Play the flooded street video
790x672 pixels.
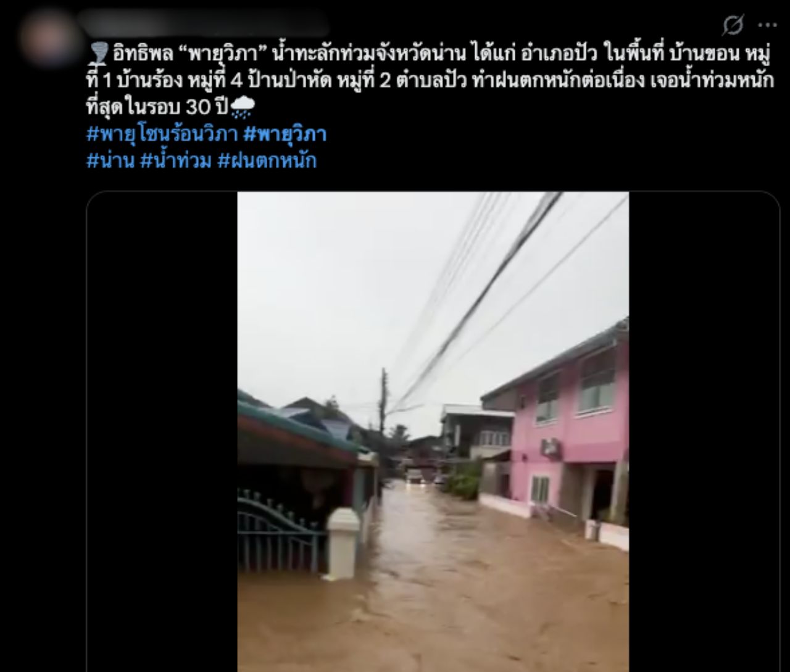click(433, 431)
